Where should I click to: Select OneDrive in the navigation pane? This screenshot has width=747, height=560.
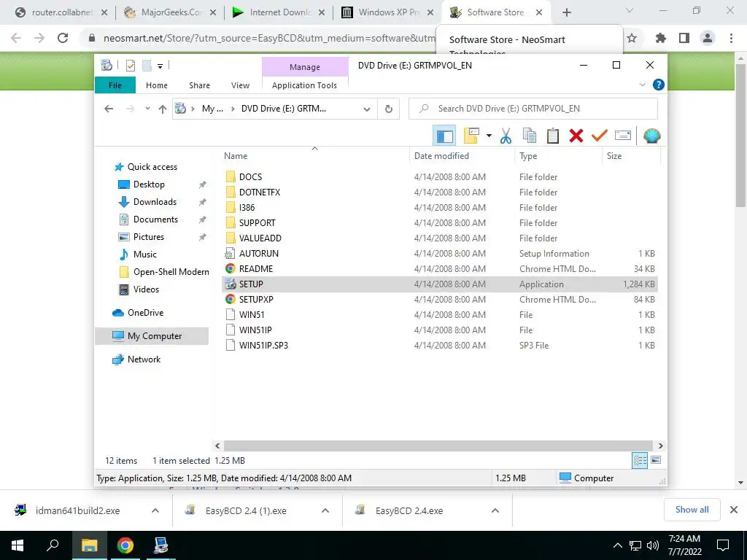click(x=145, y=313)
